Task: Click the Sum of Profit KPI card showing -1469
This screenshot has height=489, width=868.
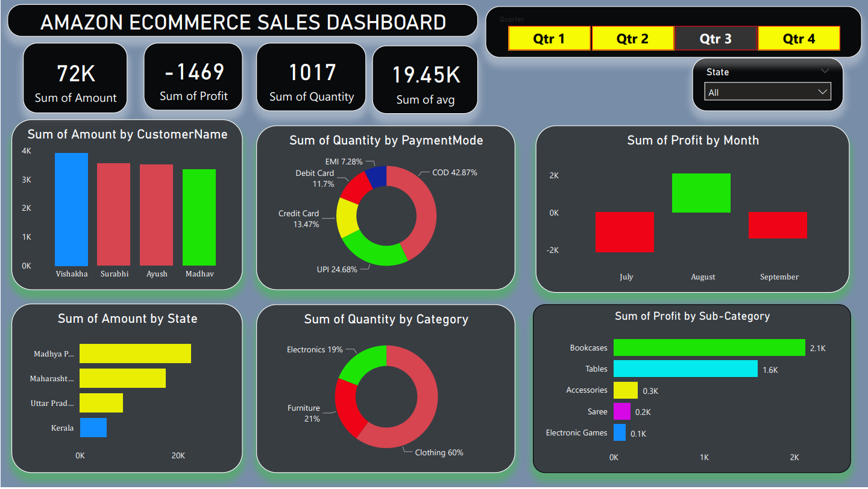Action: (193, 77)
